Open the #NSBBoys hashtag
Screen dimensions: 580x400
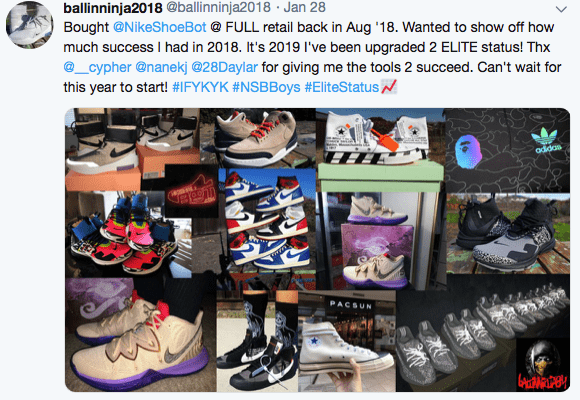266,87
